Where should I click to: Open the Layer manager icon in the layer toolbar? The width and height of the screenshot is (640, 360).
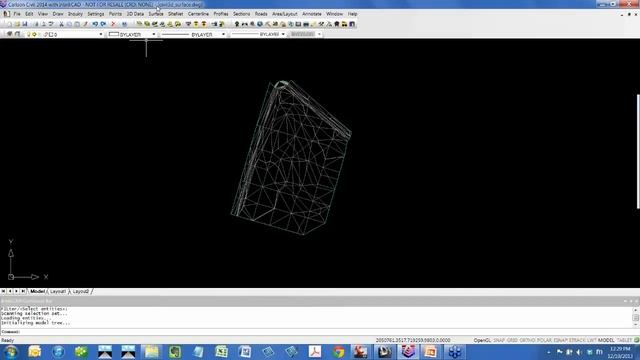[x=9, y=34]
